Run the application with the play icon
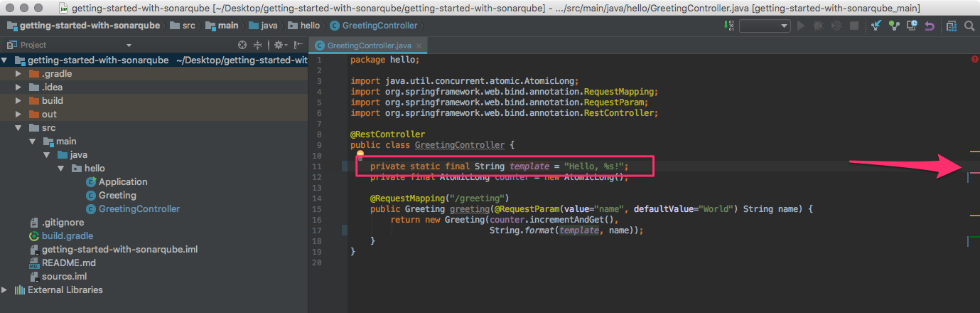Screen dimensions: 980x313 coord(801,26)
